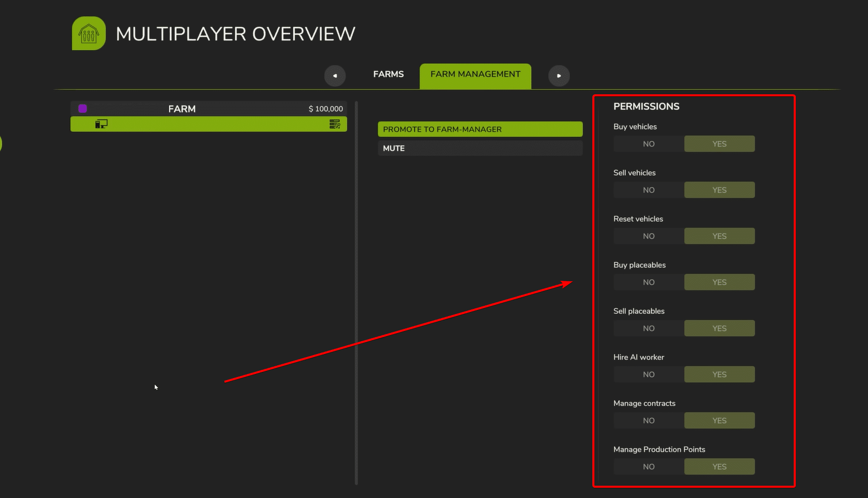Click the server icon on player row

click(x=335, y=124)
